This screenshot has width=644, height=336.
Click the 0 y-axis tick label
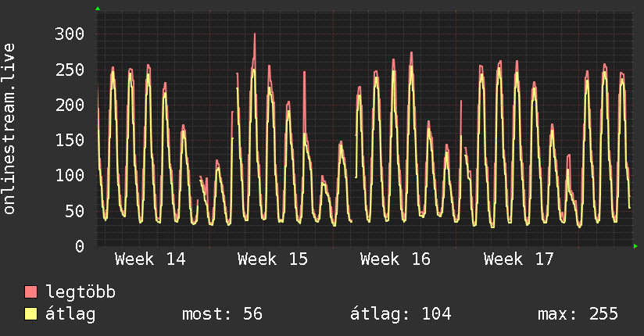(x=80, y=246)
